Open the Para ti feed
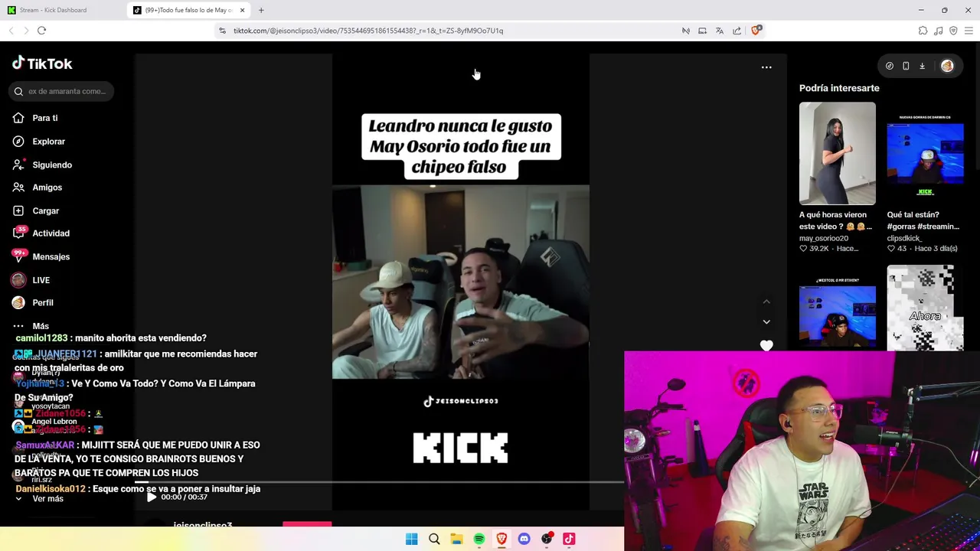Screen dimensions: 980x551 pyautogui.click(x=35, y=118)
